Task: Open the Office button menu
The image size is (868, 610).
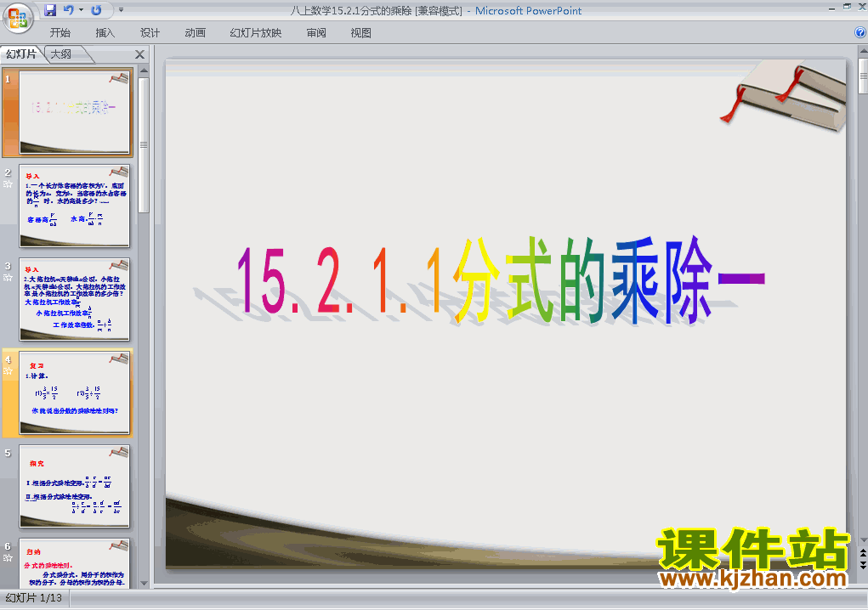Action: (x=18, y=18)
